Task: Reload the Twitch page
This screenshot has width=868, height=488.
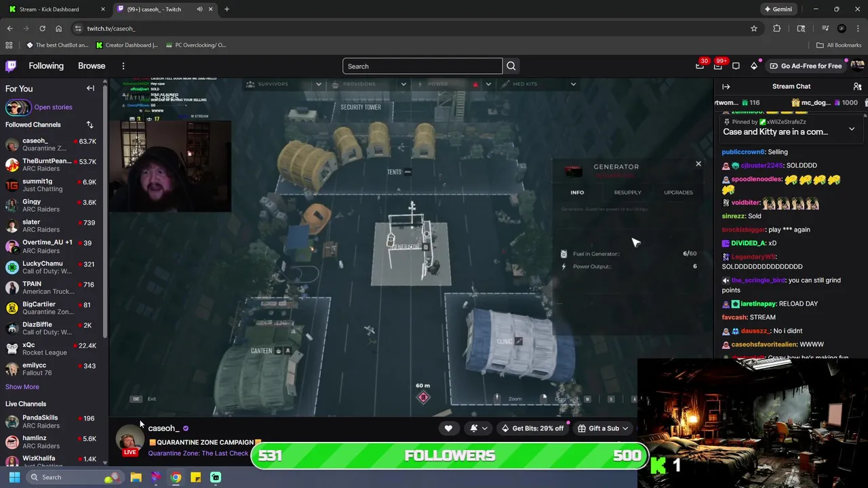Action: (x=42, y=28)
